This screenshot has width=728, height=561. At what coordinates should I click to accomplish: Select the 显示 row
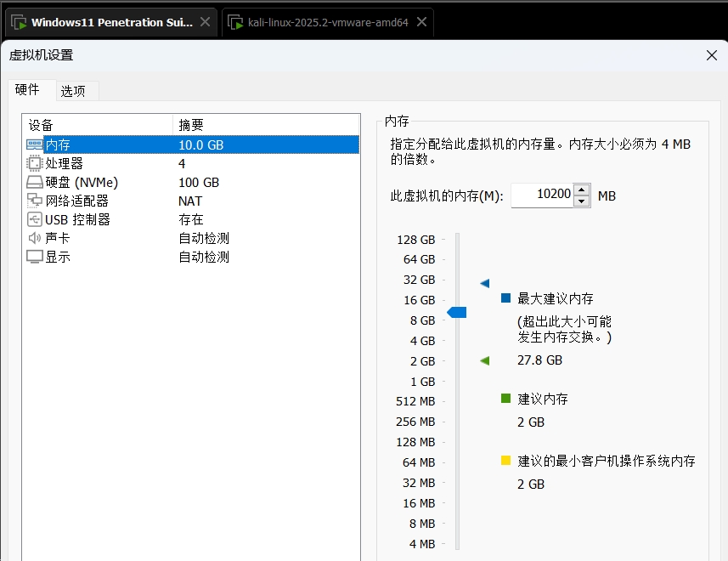(192, 257)
